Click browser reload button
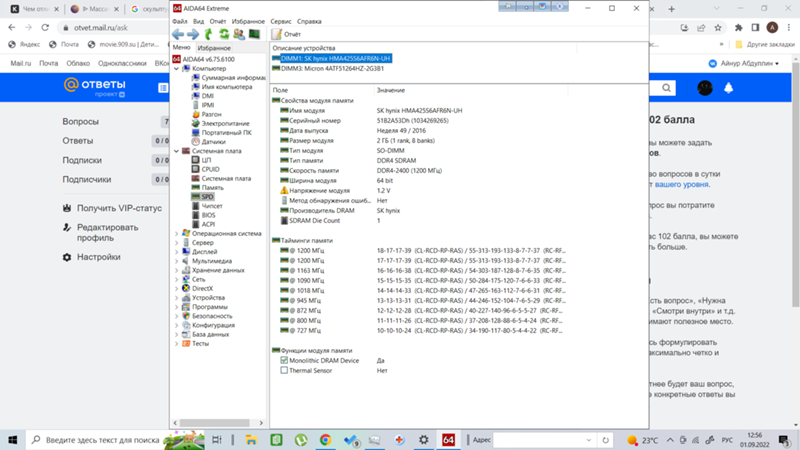The height and width of the screenshot is (450, 800). pos(45,28)
